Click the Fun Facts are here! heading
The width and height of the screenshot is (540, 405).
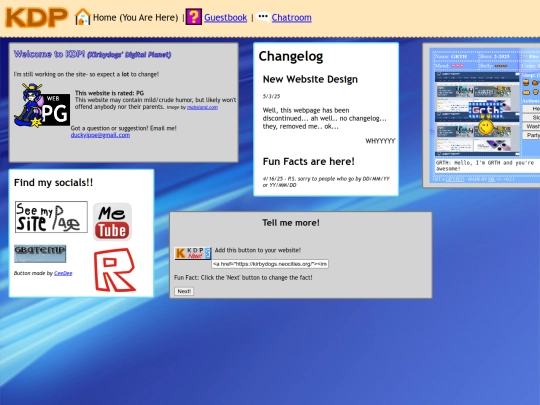(309, 162)
